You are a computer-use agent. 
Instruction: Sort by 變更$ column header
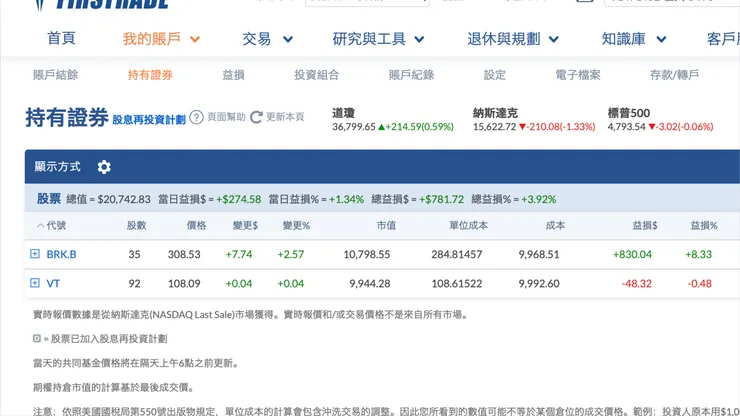pyautogui.click(x=245, y=226)
